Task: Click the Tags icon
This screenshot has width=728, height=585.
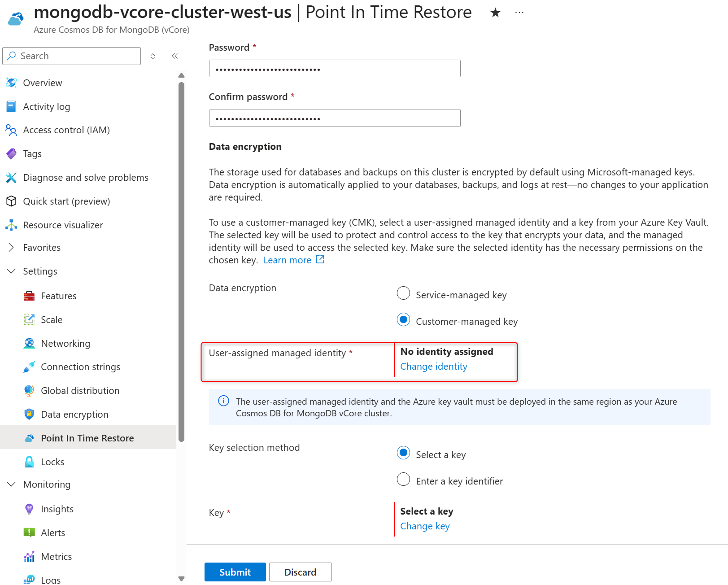Action: coord(11,154)
